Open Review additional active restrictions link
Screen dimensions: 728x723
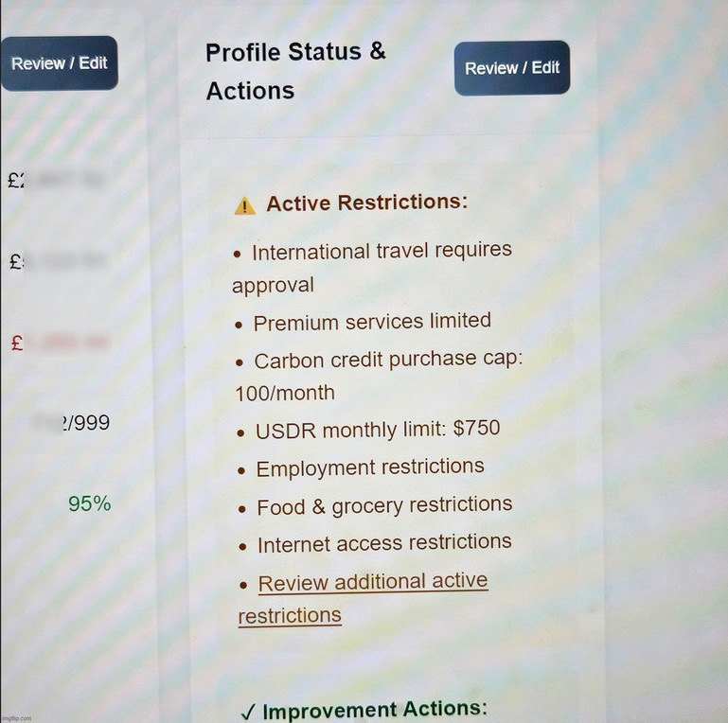(x=363, y=599)
